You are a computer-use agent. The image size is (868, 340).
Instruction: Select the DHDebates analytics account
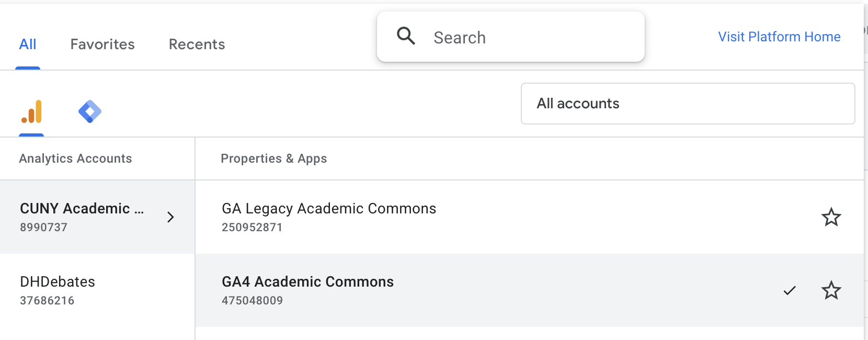tap(58, 290)
